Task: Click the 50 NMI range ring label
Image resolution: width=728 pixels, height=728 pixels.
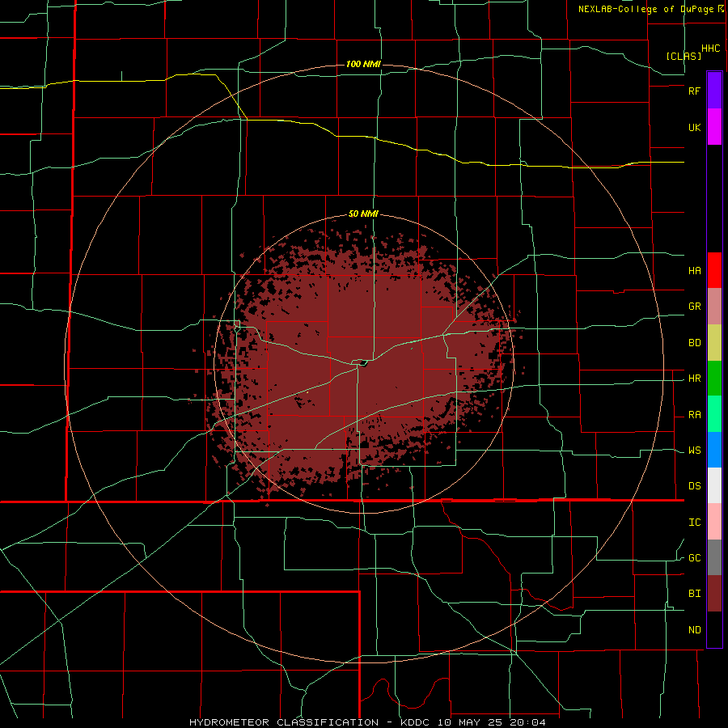Action: click(363, 214)
